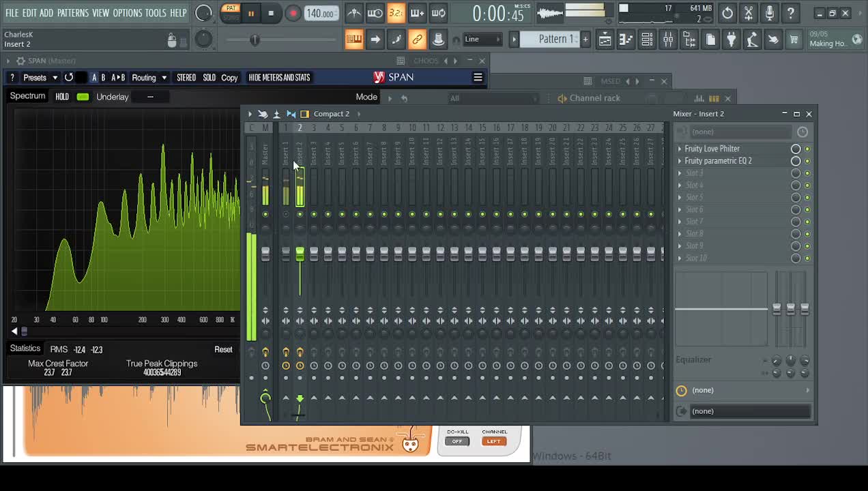868x491 pixels.
Task: Open the mixer toolbar icon
Action: pos(668,40)
